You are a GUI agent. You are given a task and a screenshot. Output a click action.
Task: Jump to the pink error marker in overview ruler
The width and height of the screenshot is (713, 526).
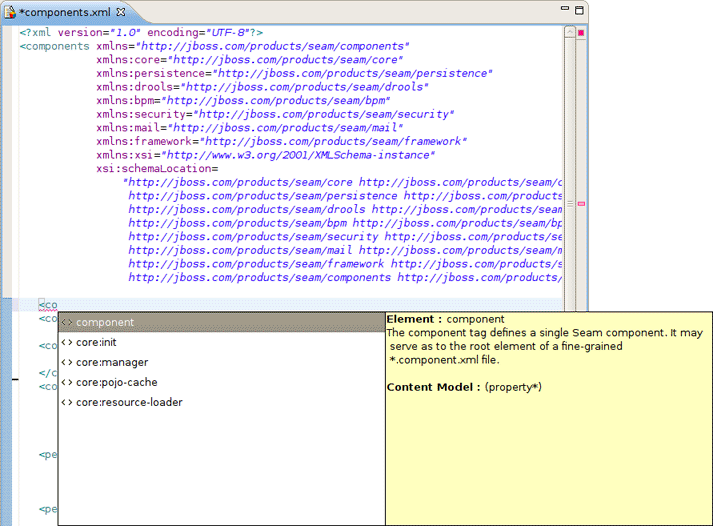581,204
